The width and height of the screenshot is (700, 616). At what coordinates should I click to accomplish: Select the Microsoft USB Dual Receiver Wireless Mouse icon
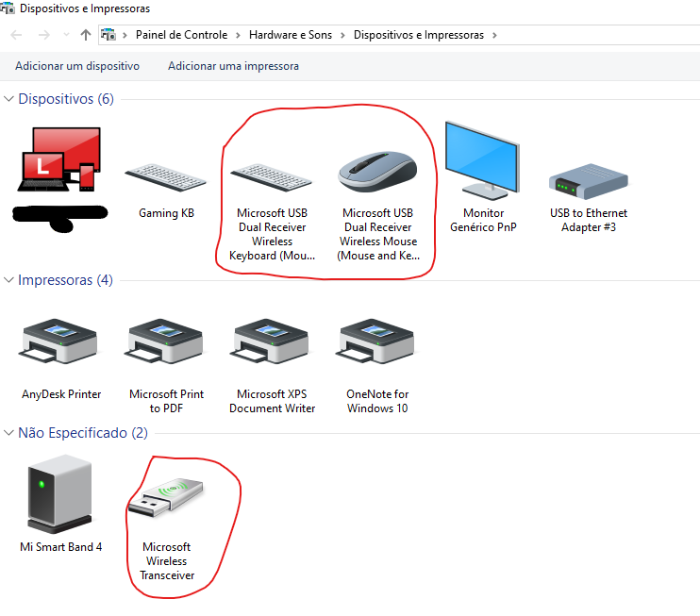pos(377,172)
